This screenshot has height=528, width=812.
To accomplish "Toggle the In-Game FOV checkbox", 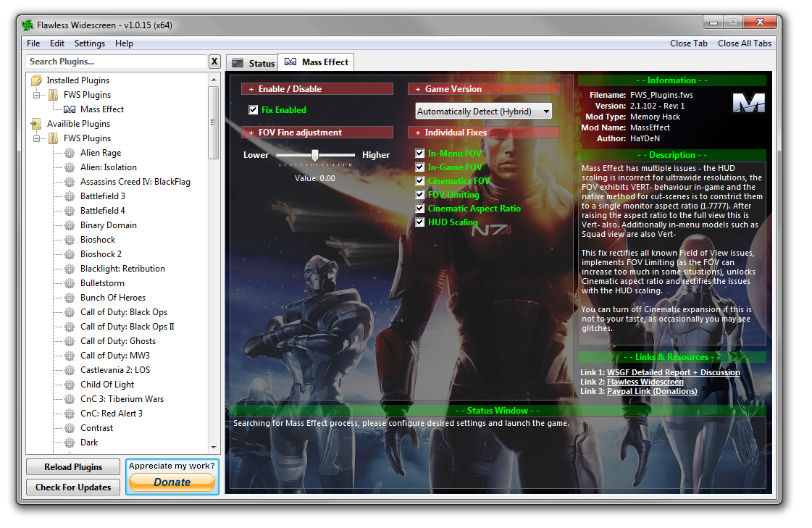I will click(420, 167).
